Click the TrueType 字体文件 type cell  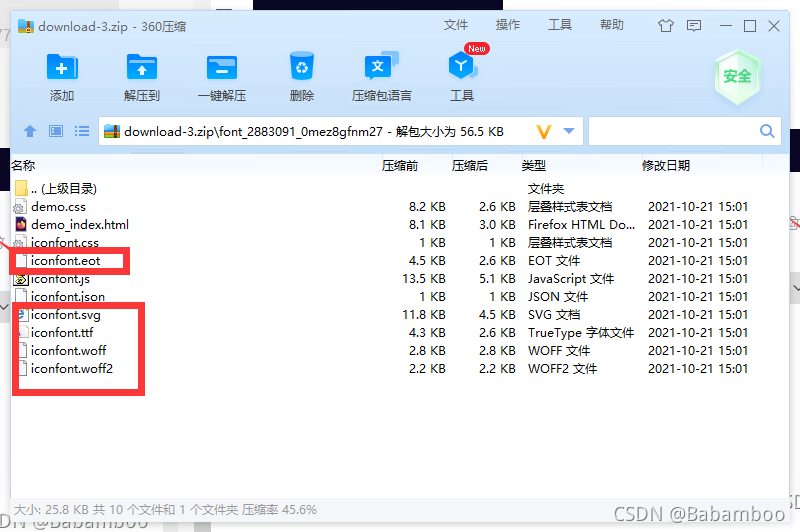point(581,333)
